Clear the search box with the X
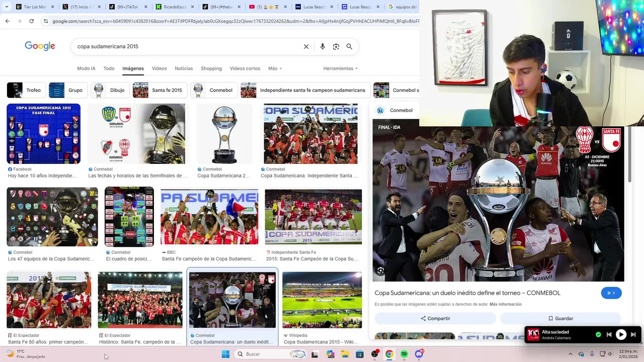 pyautogui.click(x=306, y=46)
